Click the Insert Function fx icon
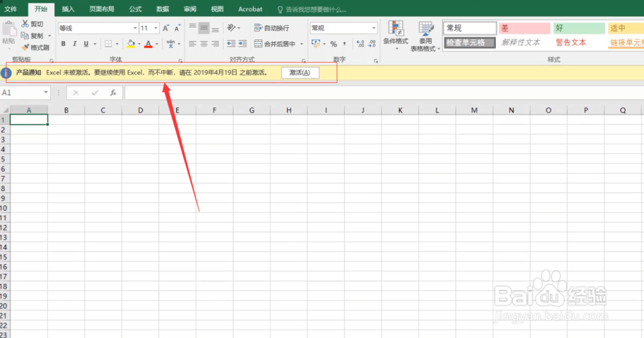 [113, 93]
